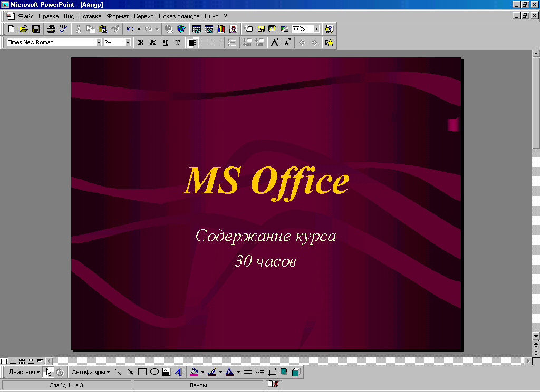Open animation effects star icon

(x=329, y=42)
